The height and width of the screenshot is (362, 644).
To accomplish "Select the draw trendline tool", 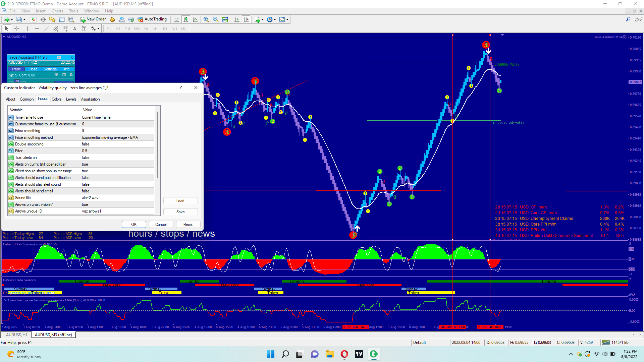I will click(47, 29).
